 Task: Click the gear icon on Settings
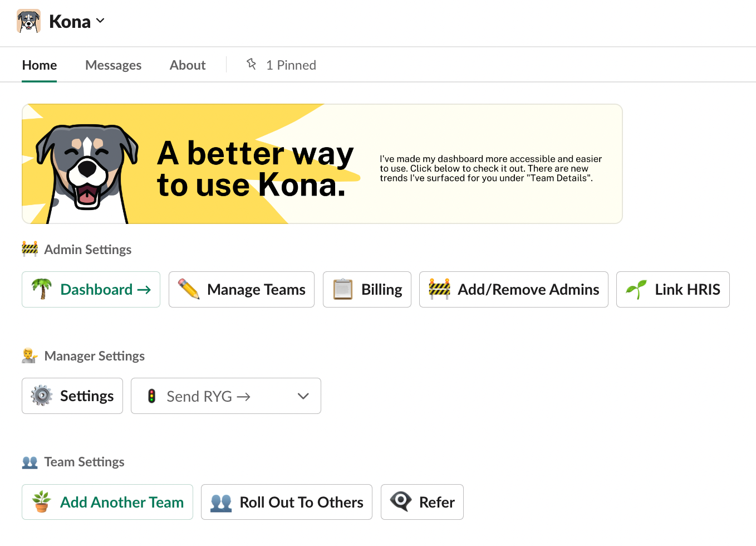[x=42, y=396]
